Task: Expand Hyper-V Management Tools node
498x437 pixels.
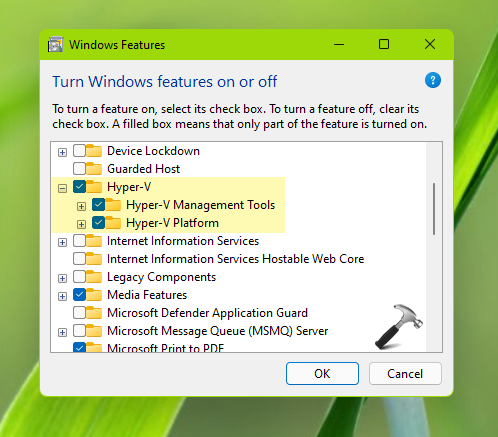Action: point(81,207)
